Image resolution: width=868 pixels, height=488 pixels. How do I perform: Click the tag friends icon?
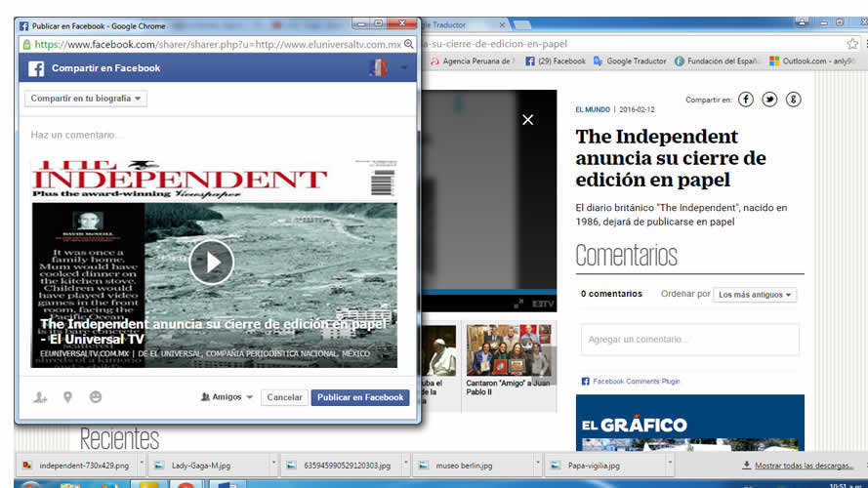coord(40,397)
